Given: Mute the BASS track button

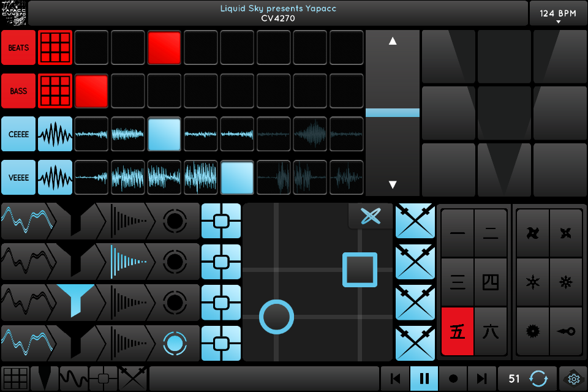Looking at the screenshot, I should coord(18,91).
